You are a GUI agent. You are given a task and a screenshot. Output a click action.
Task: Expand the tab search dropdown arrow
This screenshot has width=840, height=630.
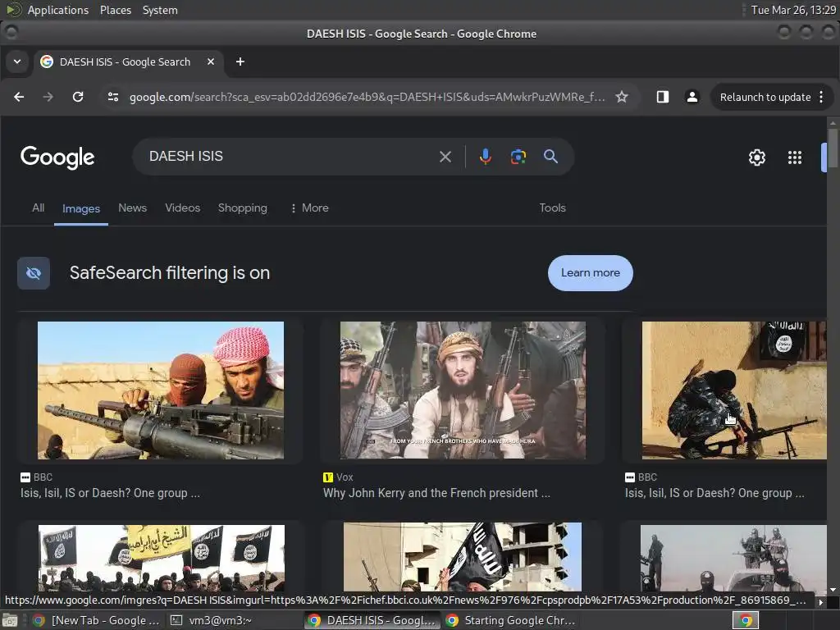[x=17, y=62]
